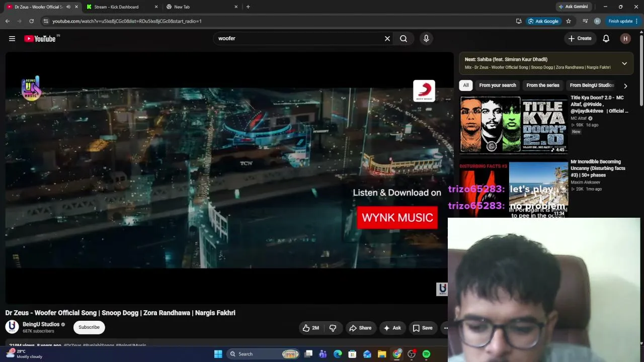The height and width of the screenshot is (362, 644).
Task: Open Microsoft Store from the taskbar
Action: point(352,354)
